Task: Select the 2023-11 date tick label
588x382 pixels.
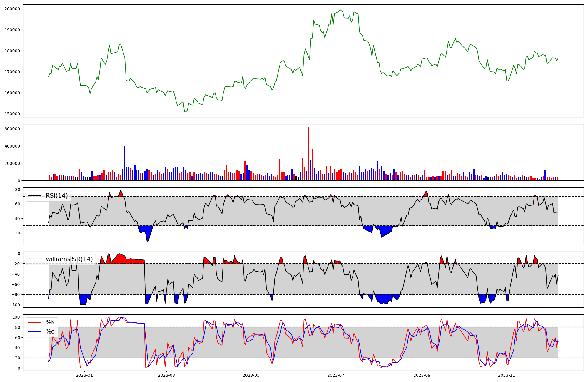Action: coord(507,375)
